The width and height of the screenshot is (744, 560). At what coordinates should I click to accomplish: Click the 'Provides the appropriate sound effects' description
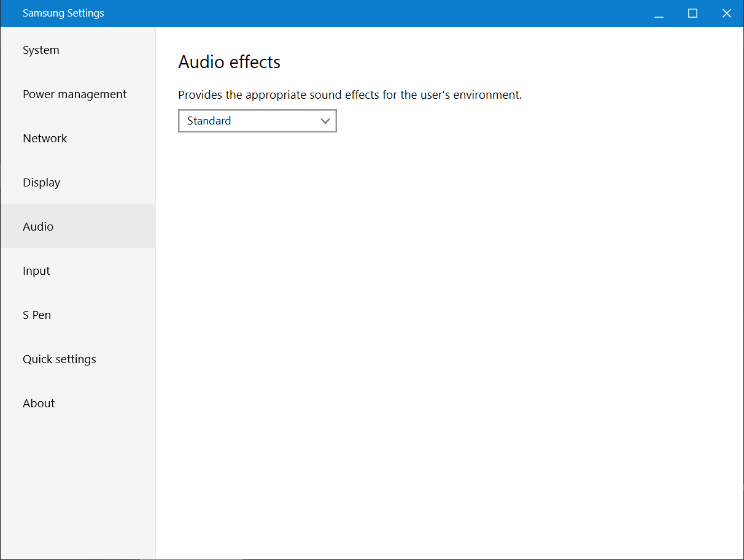coord(350,95)
